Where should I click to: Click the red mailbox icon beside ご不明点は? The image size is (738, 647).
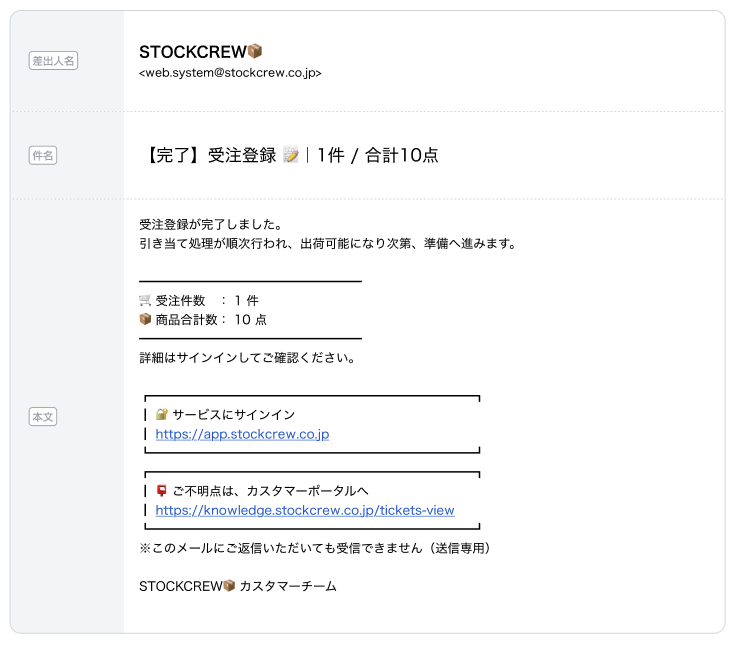click(x=162, y=490)
